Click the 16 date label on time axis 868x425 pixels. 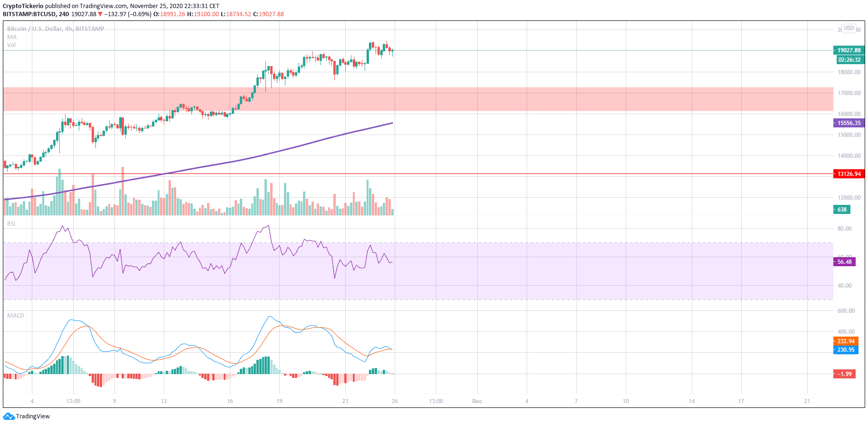pos(230,401)
